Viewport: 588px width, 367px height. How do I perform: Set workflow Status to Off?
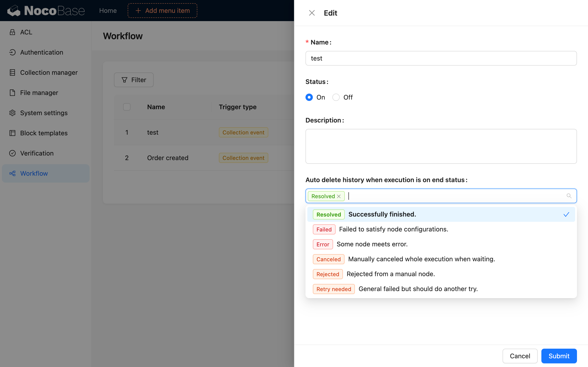pos(336,97)
